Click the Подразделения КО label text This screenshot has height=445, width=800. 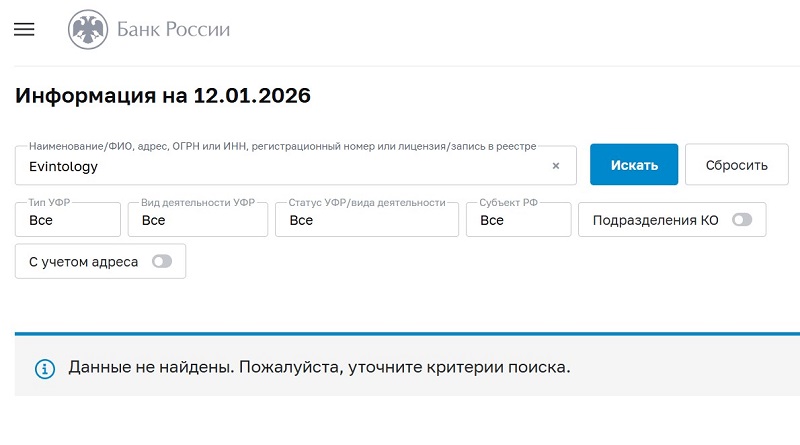655,220
